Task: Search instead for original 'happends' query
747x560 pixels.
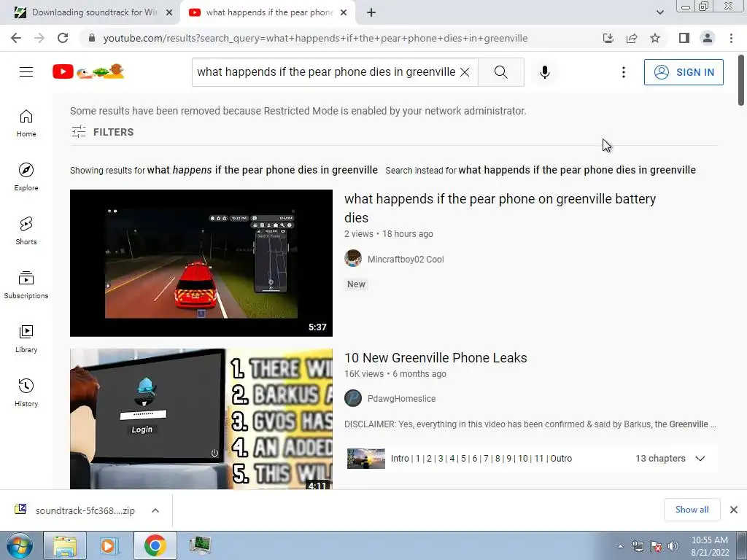Action: [577, 170]
